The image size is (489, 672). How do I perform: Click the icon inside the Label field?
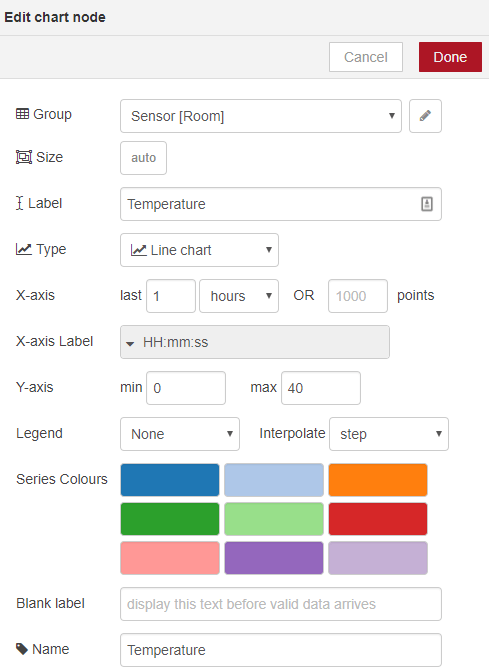point(426,204)
